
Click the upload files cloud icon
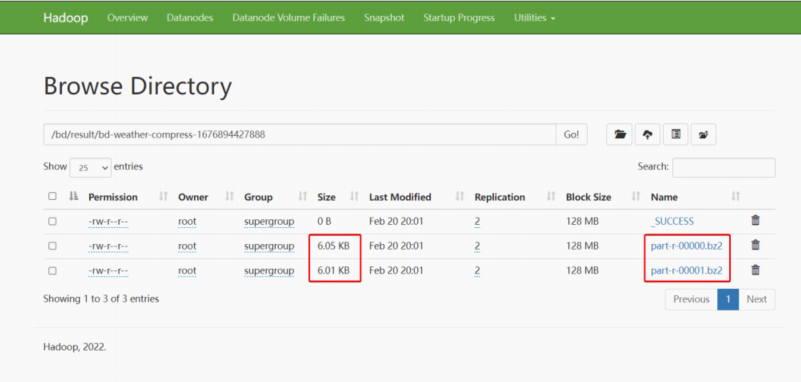point(648,135)
